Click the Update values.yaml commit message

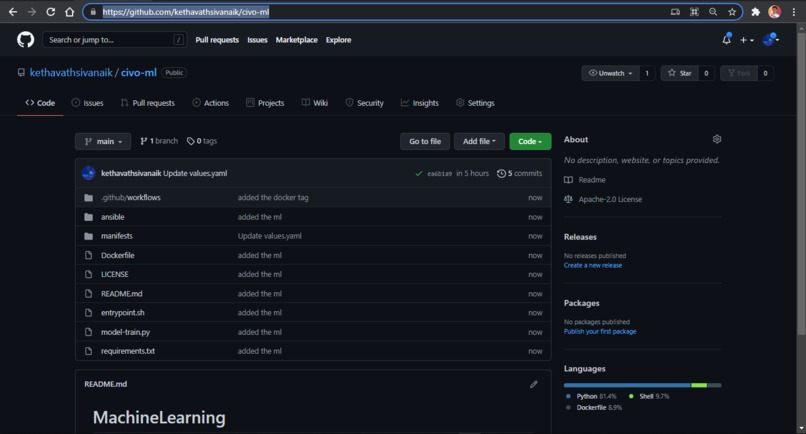(x=195, y=173)
